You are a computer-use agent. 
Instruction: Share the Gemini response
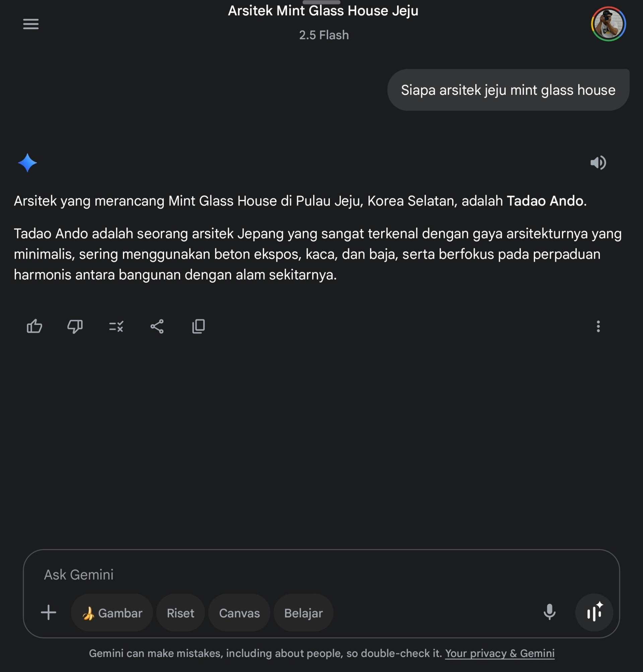click(157, 326)
